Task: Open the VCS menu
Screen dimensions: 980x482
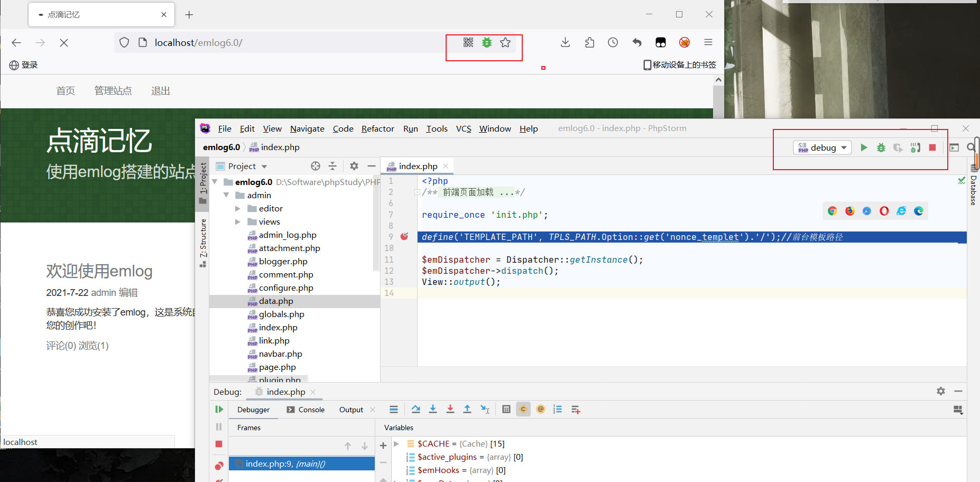Action: tap(464, 128)
